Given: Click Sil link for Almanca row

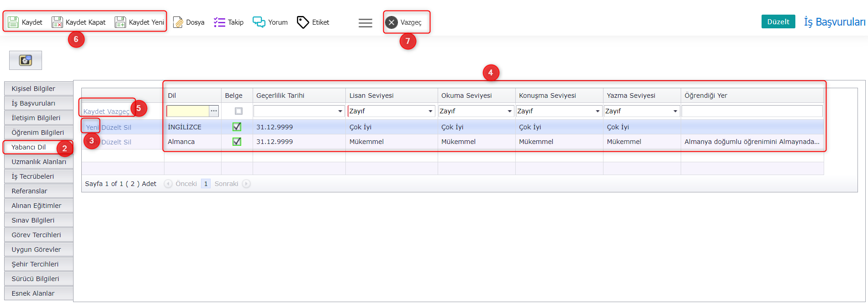Looking at the screenshot, I should (127, 142).
